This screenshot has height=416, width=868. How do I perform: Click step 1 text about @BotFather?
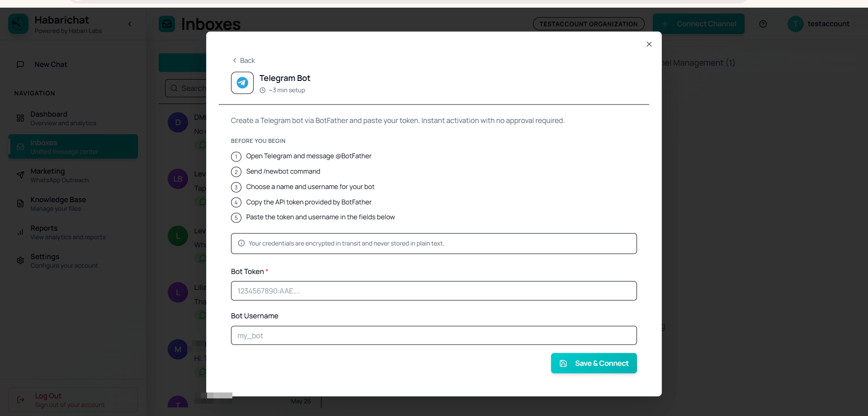point(309,156)
